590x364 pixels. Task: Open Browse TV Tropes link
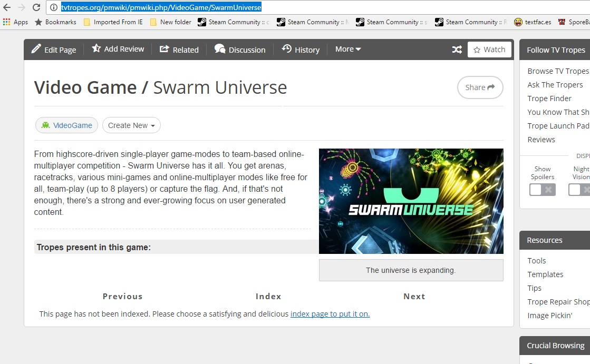point(558,71)
